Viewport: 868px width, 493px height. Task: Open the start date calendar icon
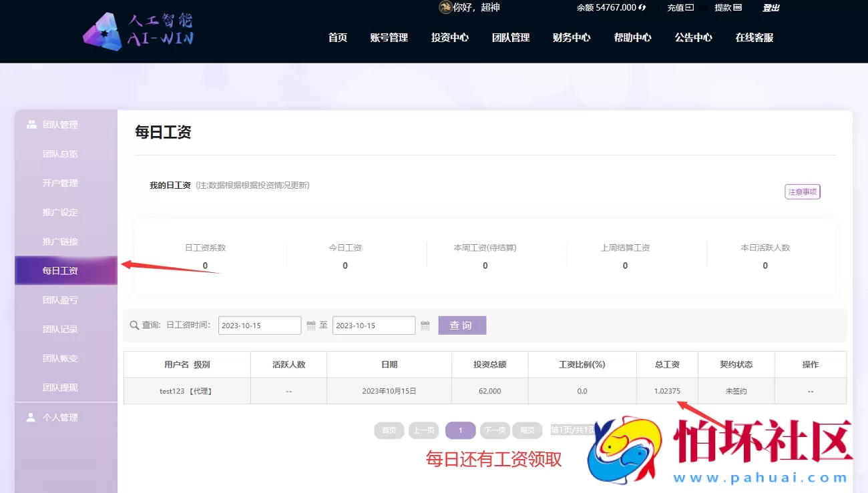[310, 325]
